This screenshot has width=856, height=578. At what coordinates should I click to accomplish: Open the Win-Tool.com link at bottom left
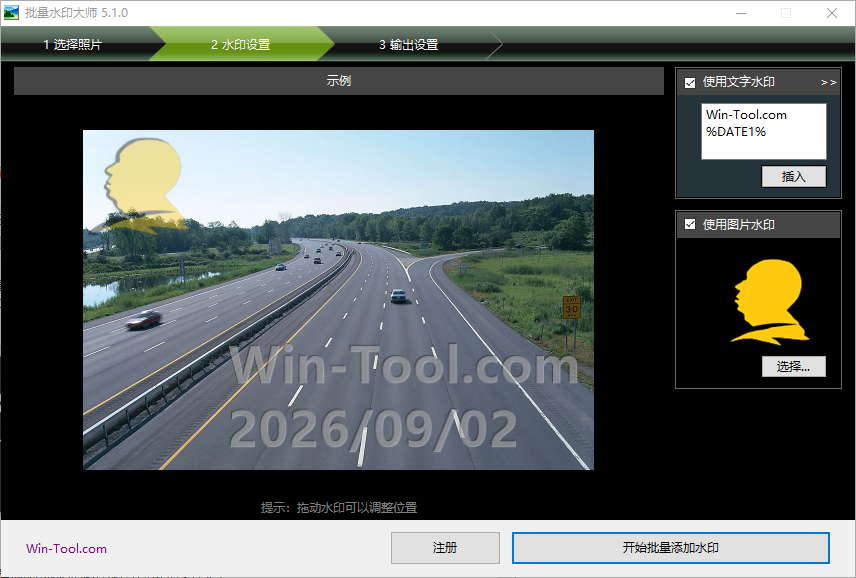pos(67,549)
